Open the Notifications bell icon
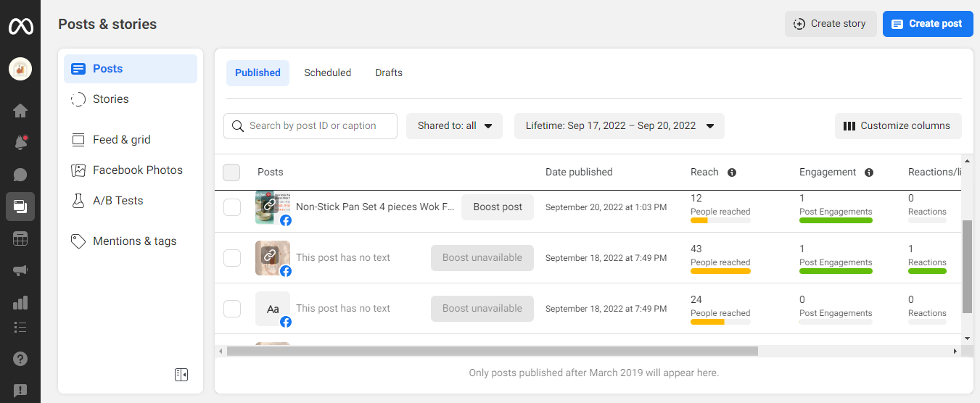 20,143
